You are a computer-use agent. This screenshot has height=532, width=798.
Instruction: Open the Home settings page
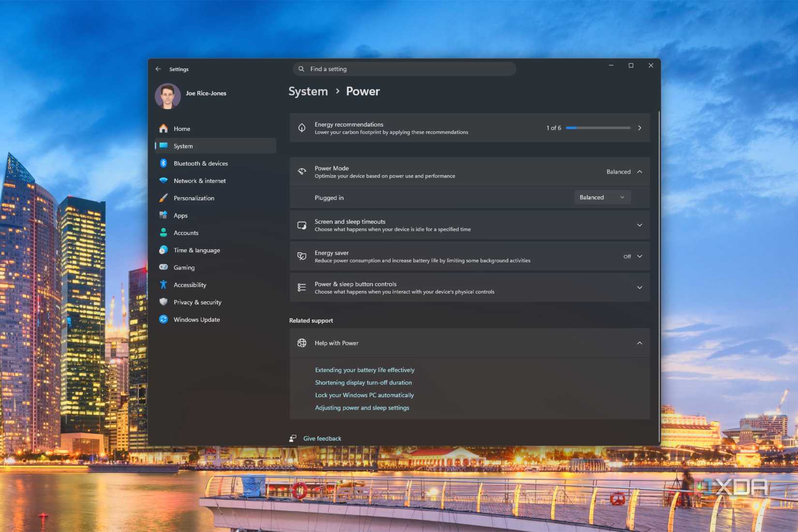215,129
